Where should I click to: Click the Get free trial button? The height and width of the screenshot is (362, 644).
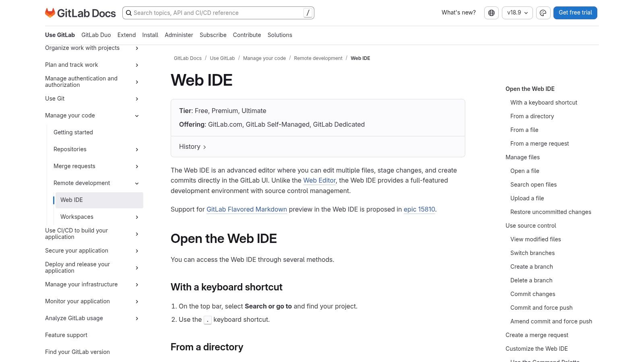point(575,12)
